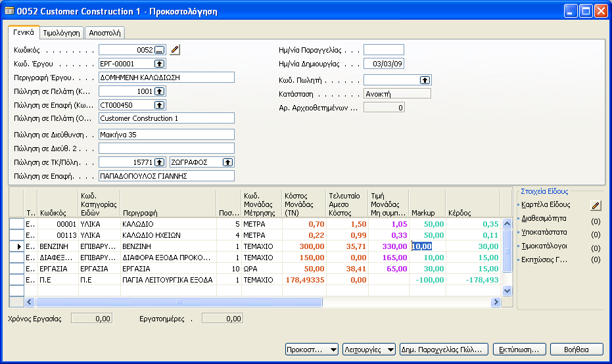612x364 pixels.
Task: Switch to the Τιμολόγηση tab
Action: [x=61, y=33]
